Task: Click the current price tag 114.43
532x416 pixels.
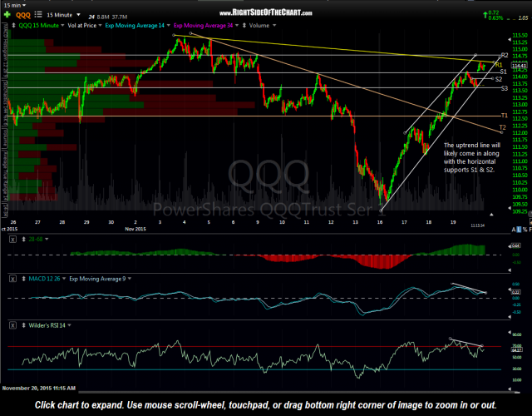Action: [x=519, y=66]
